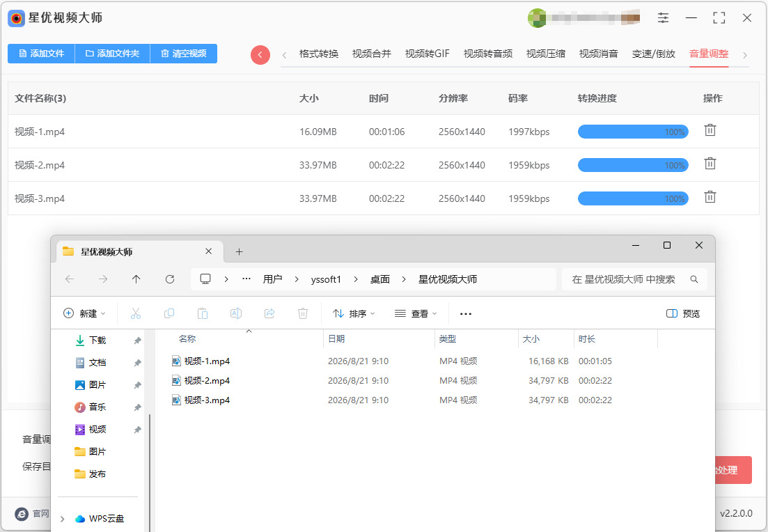This screenshot has width=768, height=532.
Task: Click the red circular back arrow icon
Action: [260, 55]
